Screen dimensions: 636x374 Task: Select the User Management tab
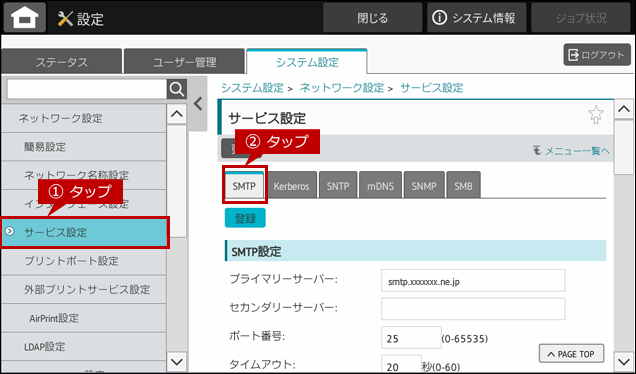coord(184,62)
